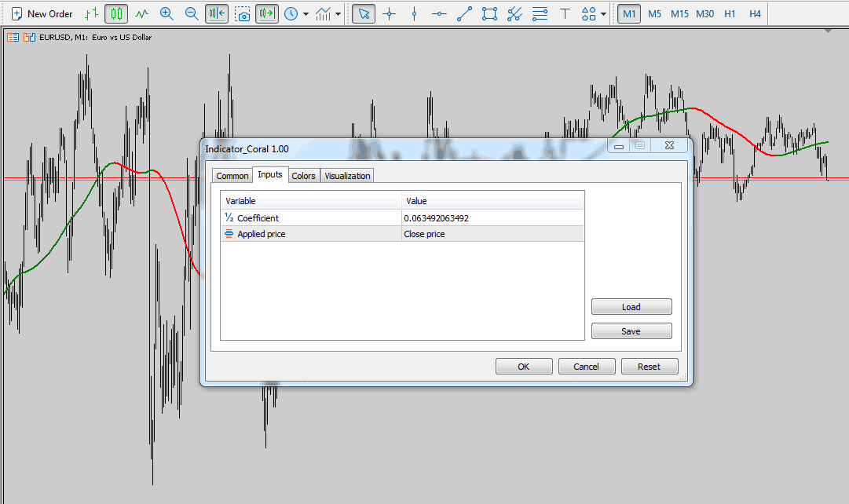Edit the Coefficient value 0.063492063492

pos(492,218)
